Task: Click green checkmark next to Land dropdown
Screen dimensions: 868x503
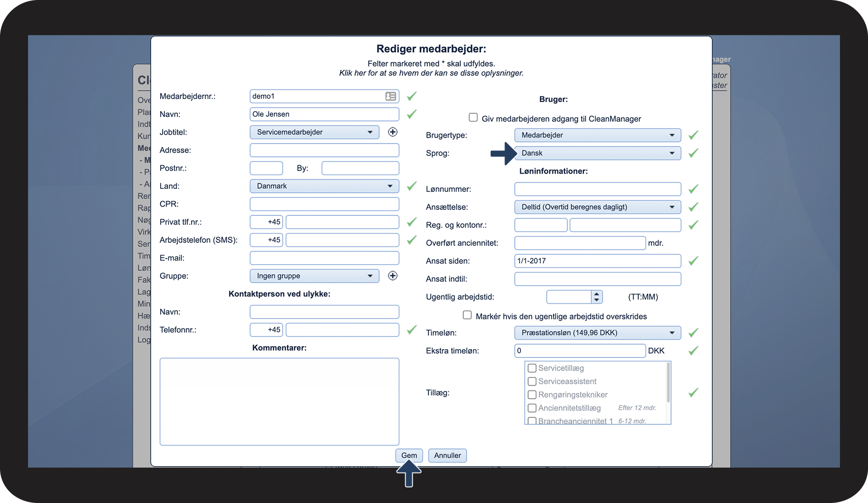Action: point(412,186)
